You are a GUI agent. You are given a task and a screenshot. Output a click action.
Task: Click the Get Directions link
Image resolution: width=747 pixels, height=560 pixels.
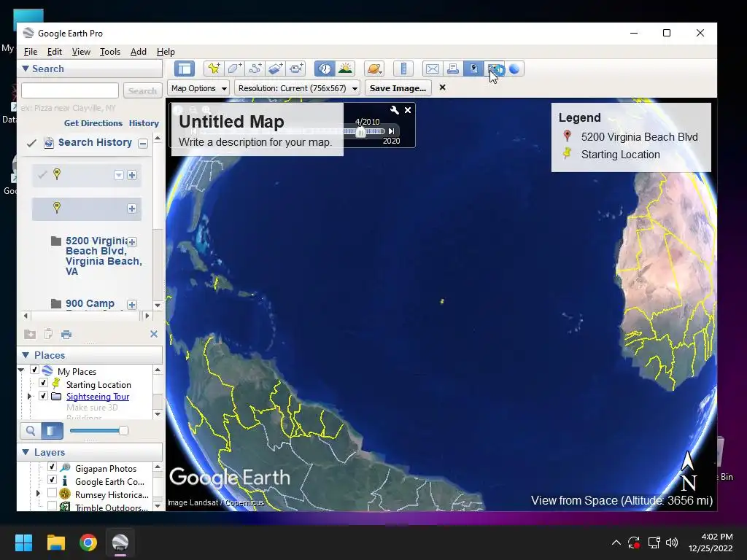(93, 123)
